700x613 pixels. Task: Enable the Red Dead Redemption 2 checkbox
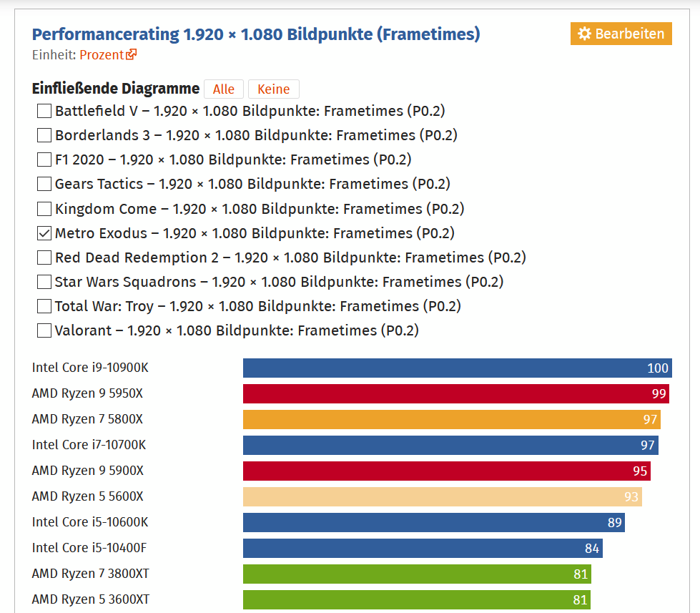(x=44, y=258)
